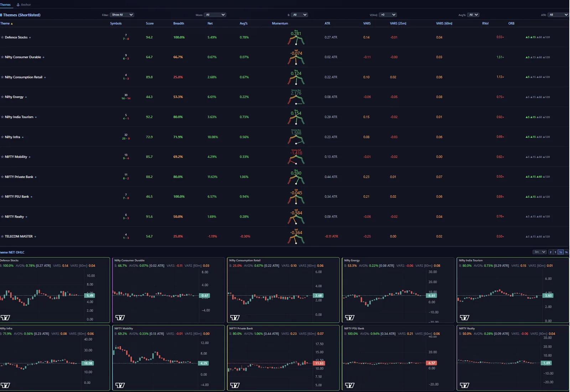This screenshot has height=392, width=570.
Task: Click the momentum gauge for Nifty Infra
Action: pyautogui.click(x=296, y=137)
